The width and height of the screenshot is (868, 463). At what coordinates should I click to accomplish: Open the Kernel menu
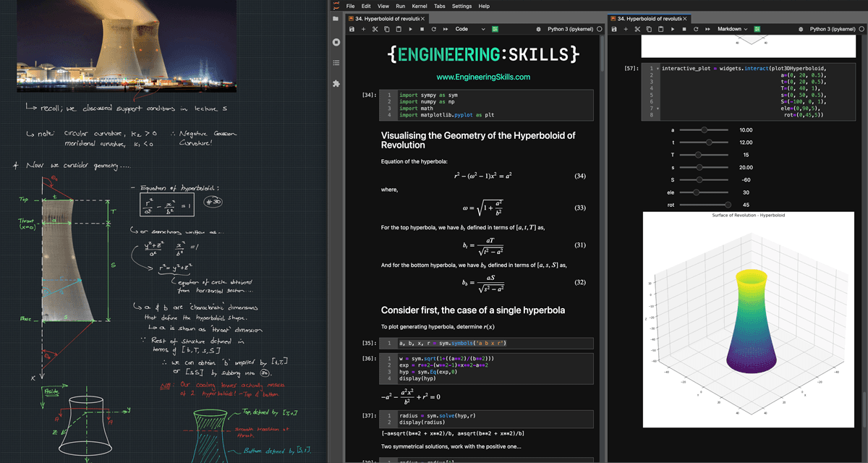420,6
